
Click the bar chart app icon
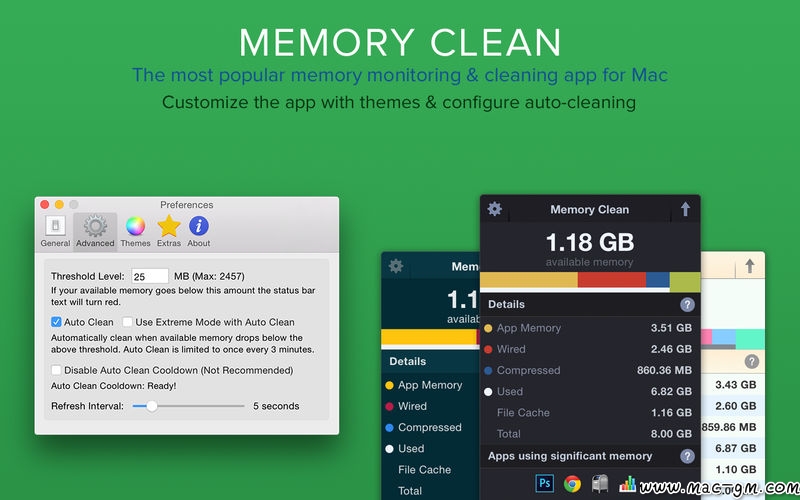pos(628,484)
